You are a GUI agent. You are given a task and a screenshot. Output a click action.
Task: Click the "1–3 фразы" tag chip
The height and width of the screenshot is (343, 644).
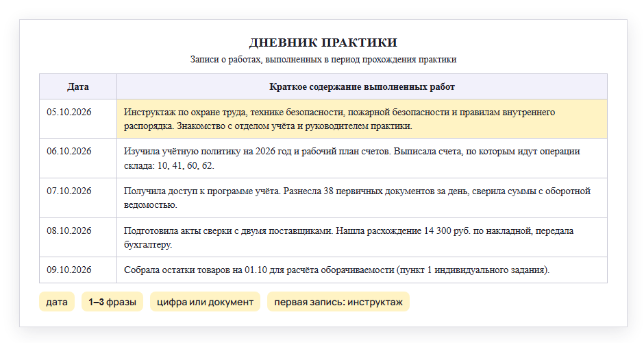112,302
